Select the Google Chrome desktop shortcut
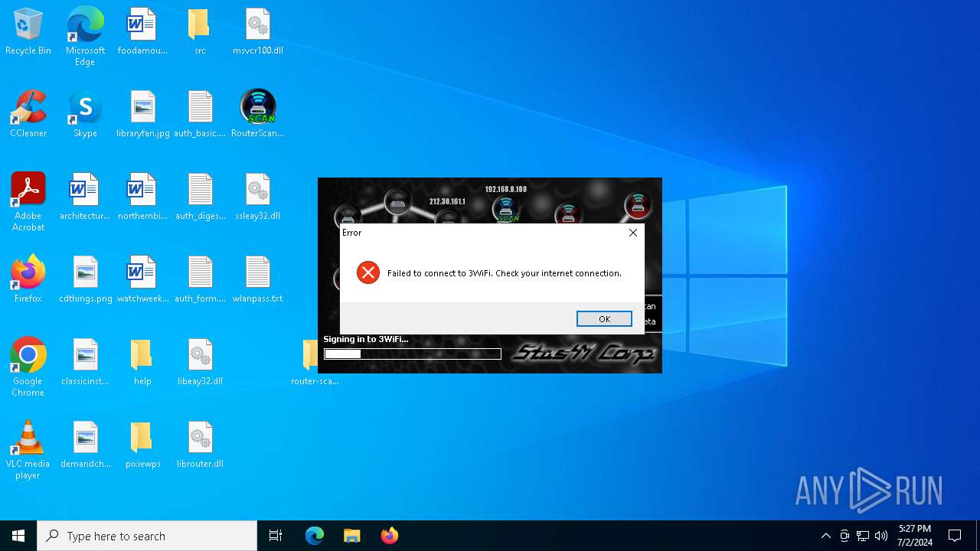 pyautogui.click(x=28, y=367)
